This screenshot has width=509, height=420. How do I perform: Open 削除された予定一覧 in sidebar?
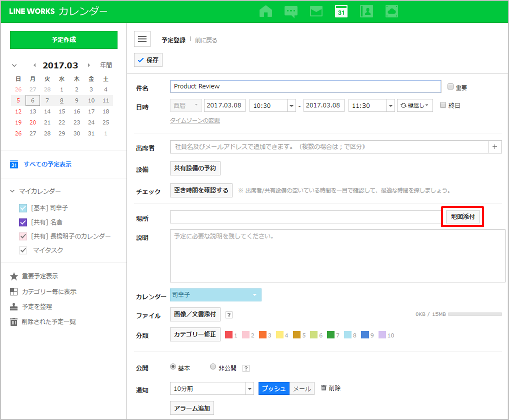pos(48,322)
